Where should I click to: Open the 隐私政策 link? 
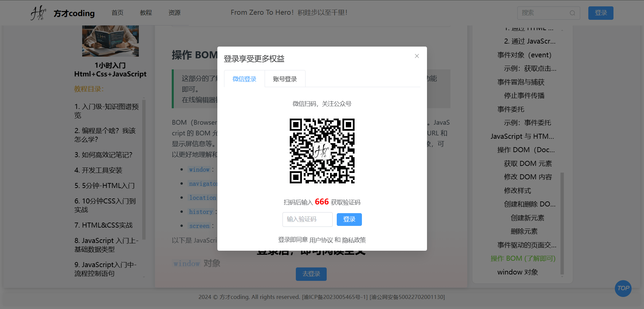click(x=354, y=240)
